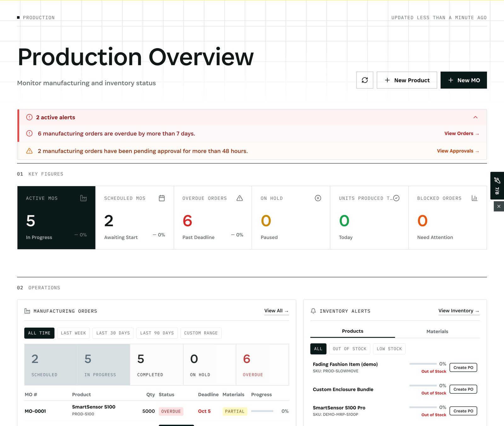Select the Last 90 Days filter

[157, 333]
